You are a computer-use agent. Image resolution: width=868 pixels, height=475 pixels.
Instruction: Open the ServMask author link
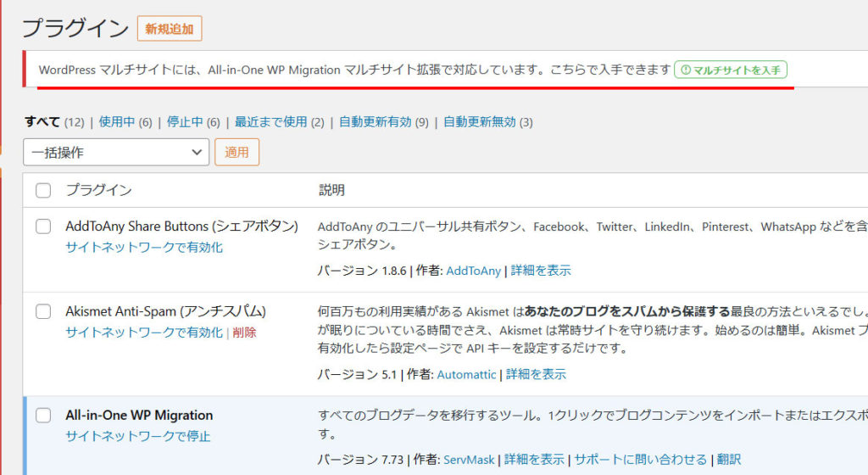pyautogui.click(x=469, y=460)
